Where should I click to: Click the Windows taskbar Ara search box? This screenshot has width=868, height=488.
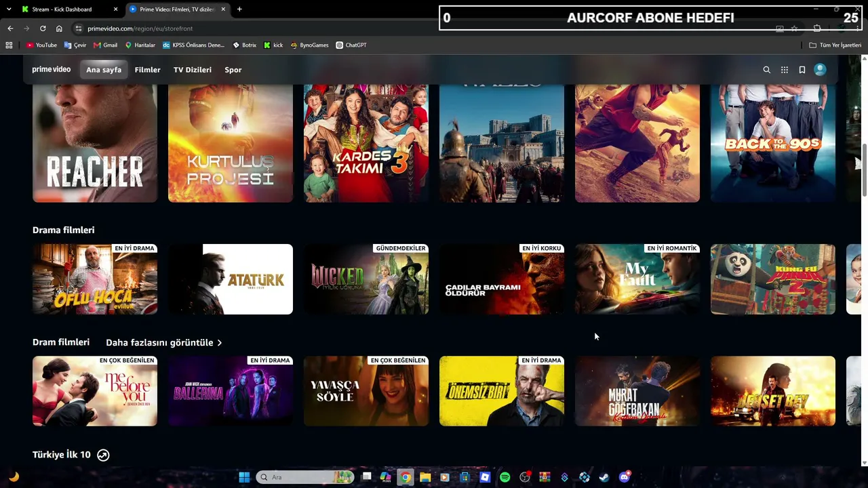[x=305, y=477]
